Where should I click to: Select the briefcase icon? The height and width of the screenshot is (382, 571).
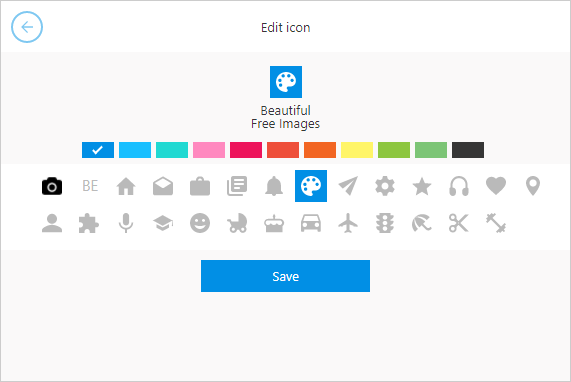pyautogui.click(x=200, y=186)
